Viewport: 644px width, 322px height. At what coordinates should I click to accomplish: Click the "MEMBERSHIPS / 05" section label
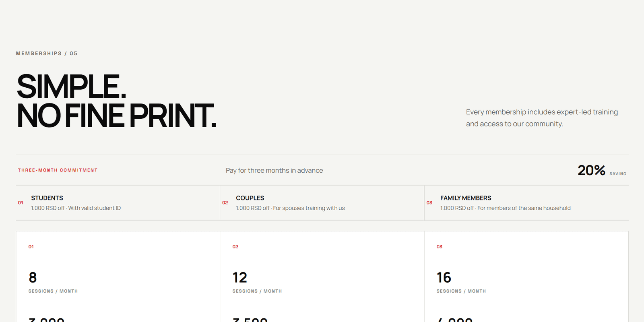tap(47, 54)
